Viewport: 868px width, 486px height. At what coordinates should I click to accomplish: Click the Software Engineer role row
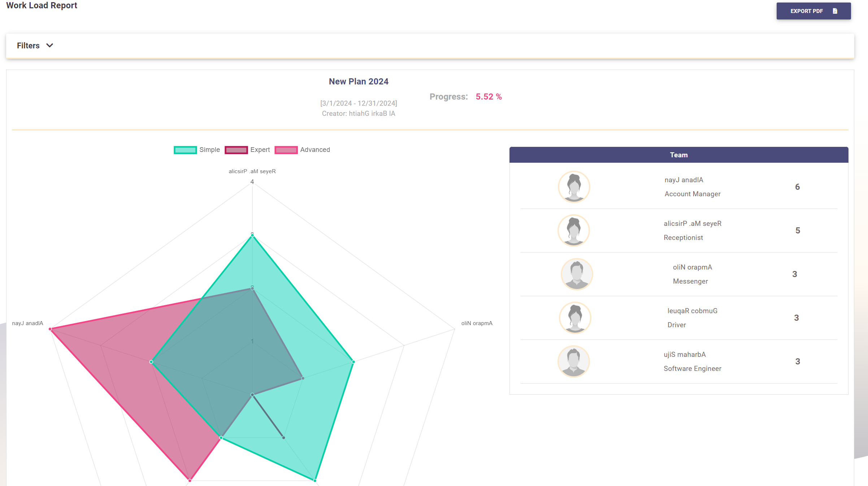coord(692,368)
